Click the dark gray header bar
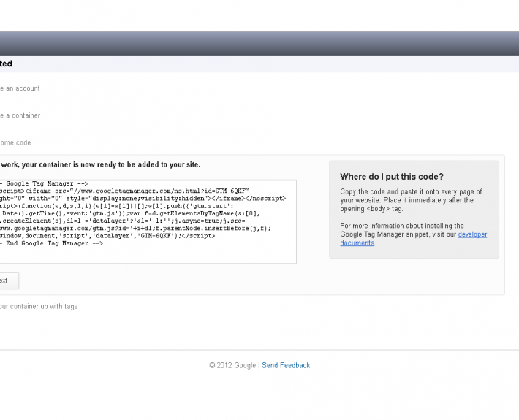Screen dimensions: 519x420 pyautogui.click(x=259, y=43)
